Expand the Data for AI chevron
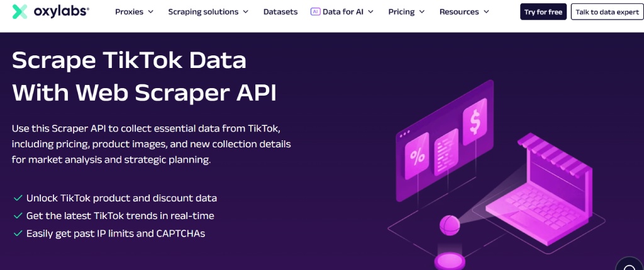Image resolution: width=644 pixels, height=270 pixels. pyautogui.click(x=370, y=12)
